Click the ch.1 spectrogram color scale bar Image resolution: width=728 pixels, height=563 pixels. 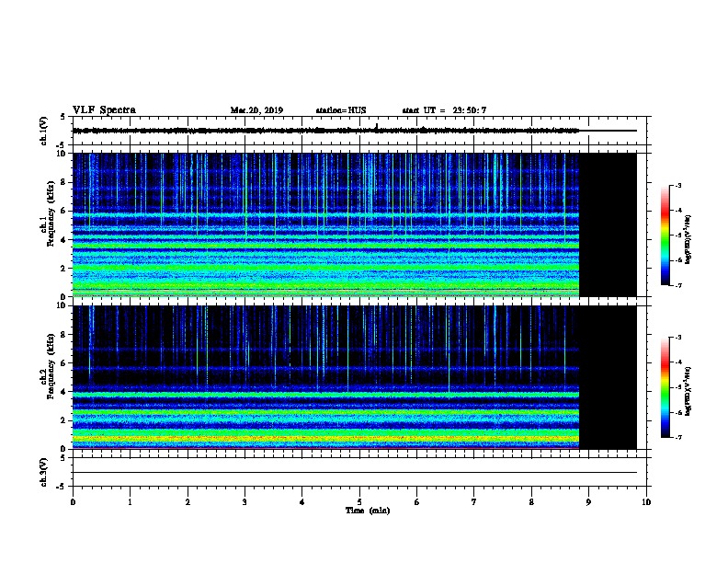[x=665, y=236]
